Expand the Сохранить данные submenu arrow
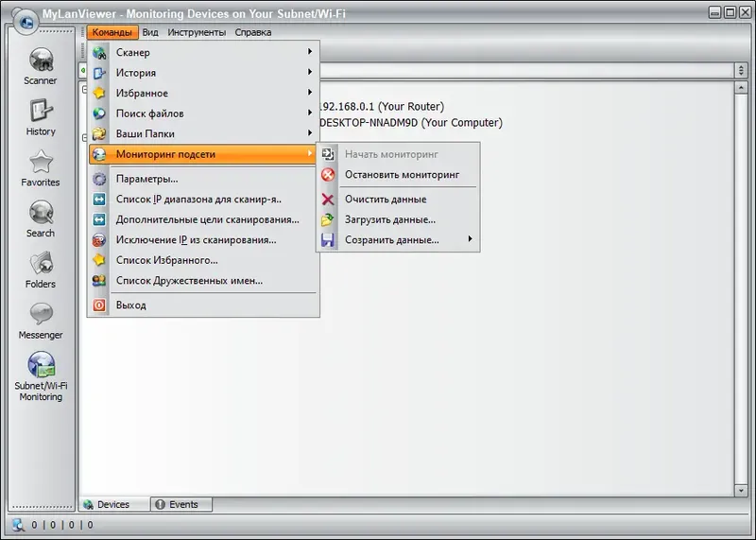Viewport: 756px width, 540px height. point(470,239)
